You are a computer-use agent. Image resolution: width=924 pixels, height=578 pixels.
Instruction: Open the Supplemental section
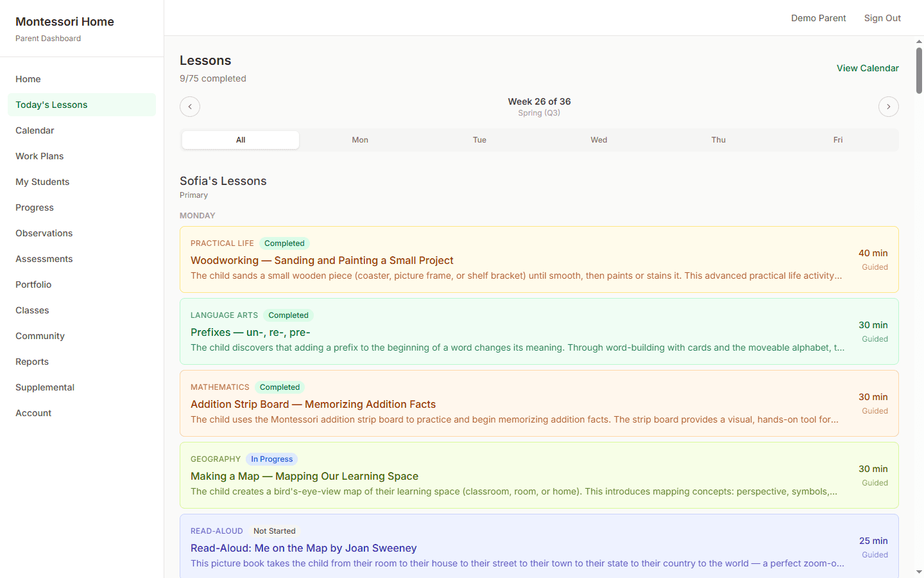coord(45,387)
